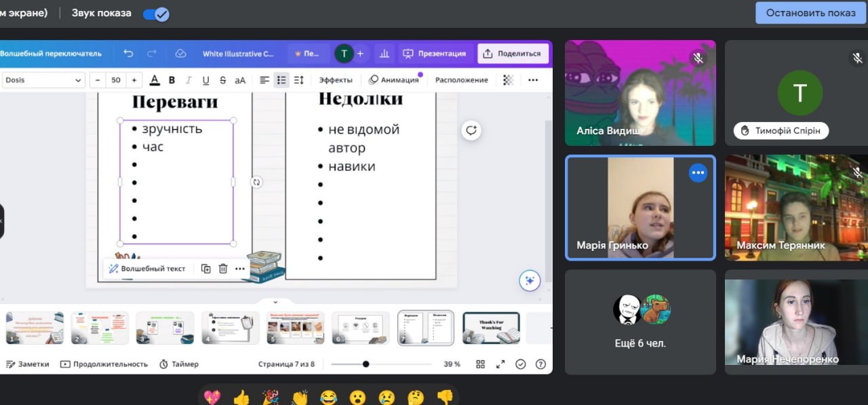868x405 pixels.
Task: Click the undo arrow in Canva header
Action: [x=128, y=54]
